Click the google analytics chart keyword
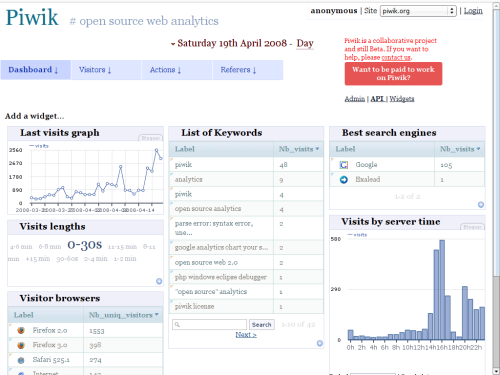500x375 pixels. point(221,247)
